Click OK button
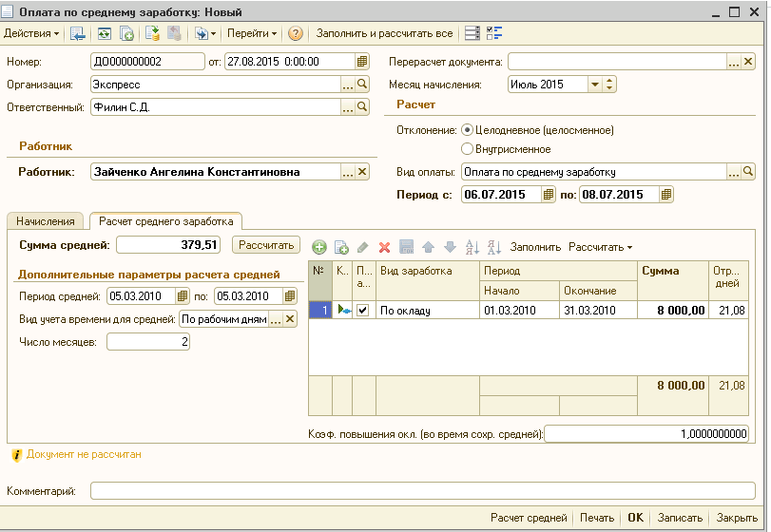771x532 pixels. [x=635, y=518]
